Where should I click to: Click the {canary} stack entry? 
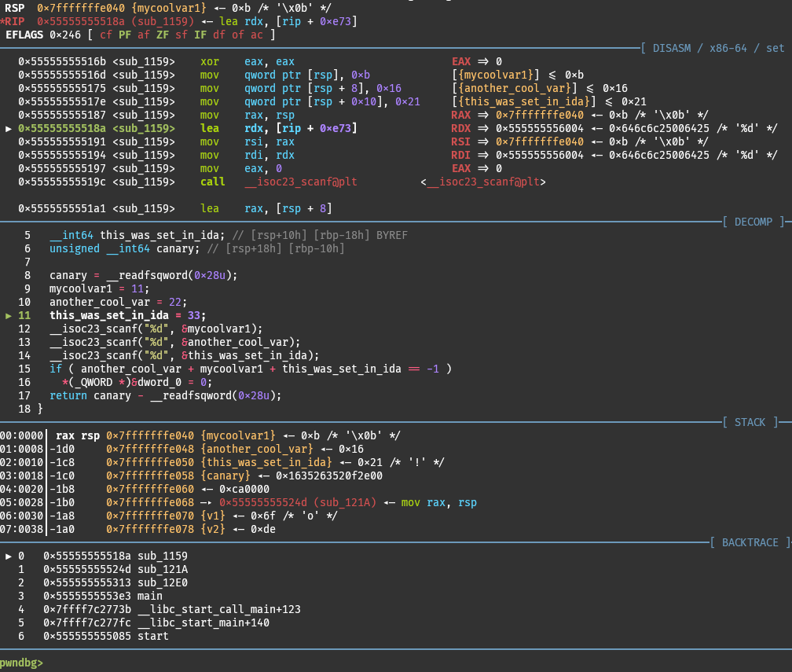coord(225,476)
